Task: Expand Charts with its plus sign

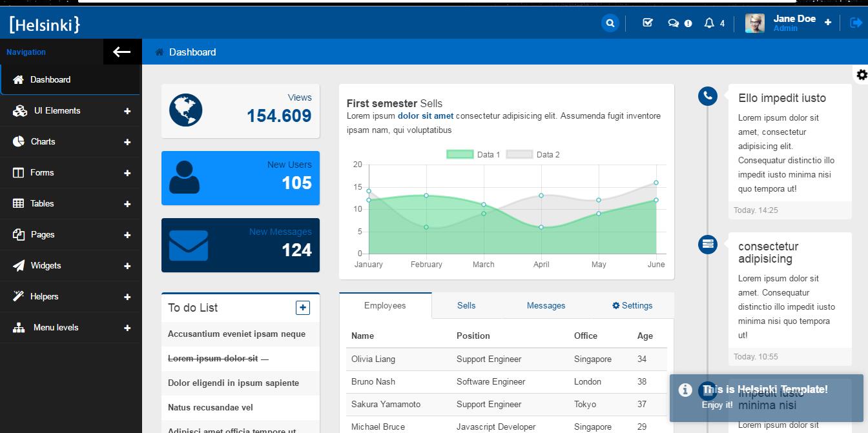Action: [x=127, y=142]
